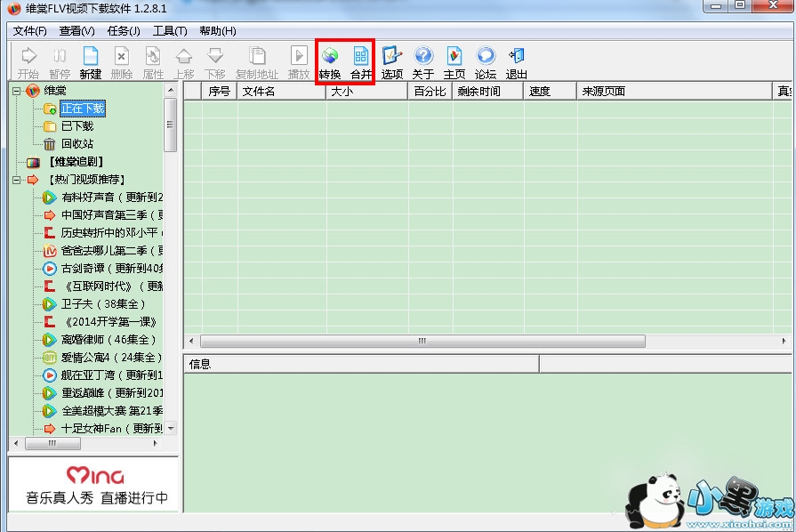Open the 维棠追剧 tree item
Viewport: 796px width, 532px height.
(76, 162)
